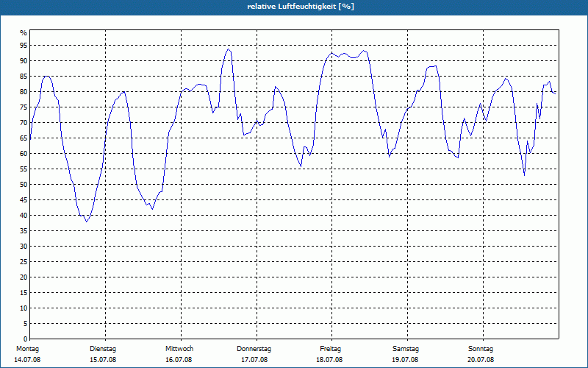Click the '10' y-axis value
588x368 pixels.
24,308
